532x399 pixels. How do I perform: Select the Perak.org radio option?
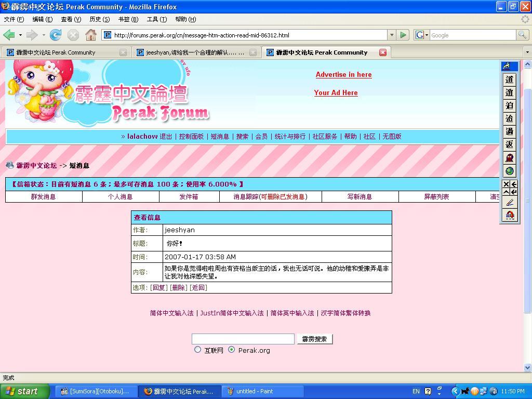pos(231,350)
